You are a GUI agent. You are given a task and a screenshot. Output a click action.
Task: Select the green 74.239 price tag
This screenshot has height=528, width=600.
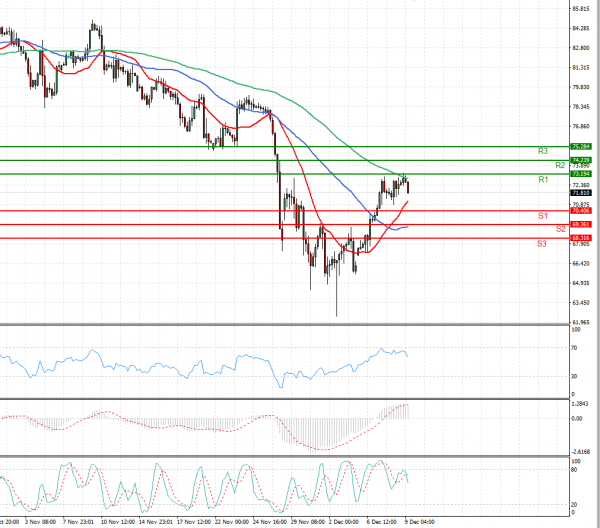tap(581, 160)
